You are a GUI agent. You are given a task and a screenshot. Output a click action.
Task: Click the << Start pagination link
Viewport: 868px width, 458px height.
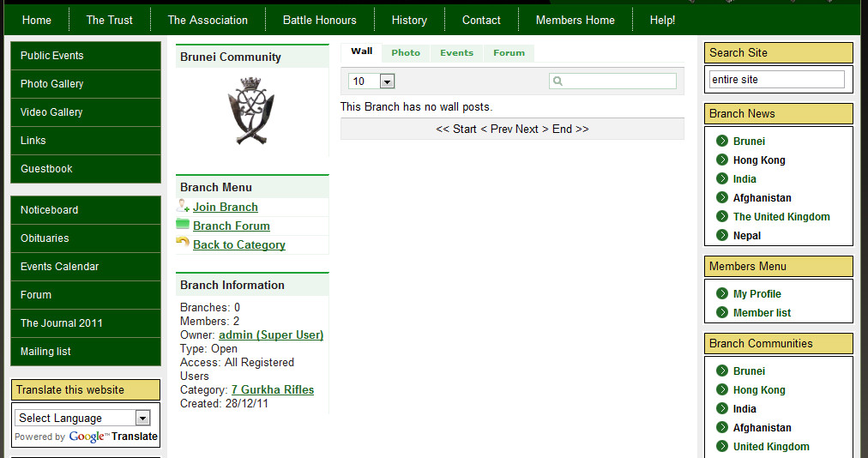coord(455,129)
